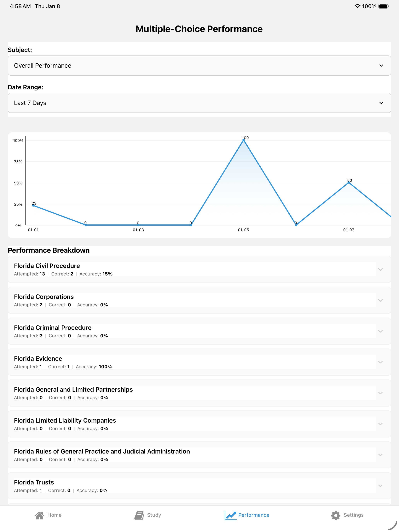Open the Subject dropdown showing Overall Performance
This screenshot has width=399, height=532.
pos(199,65)
